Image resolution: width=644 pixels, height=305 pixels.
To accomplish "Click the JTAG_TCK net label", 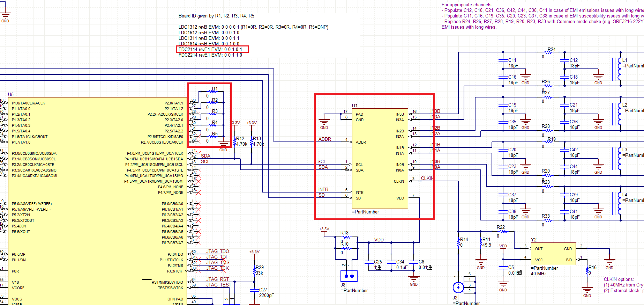I will 217,268.
